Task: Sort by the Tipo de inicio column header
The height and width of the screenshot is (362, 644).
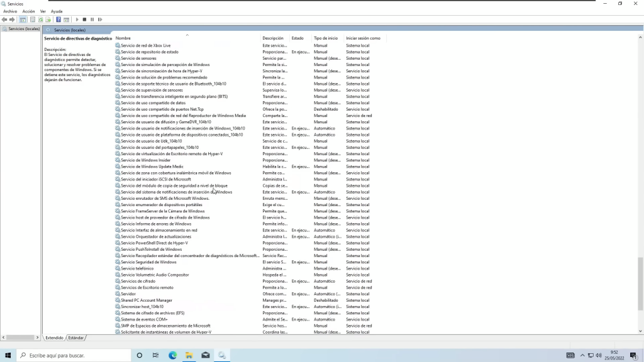Action: 326,38
